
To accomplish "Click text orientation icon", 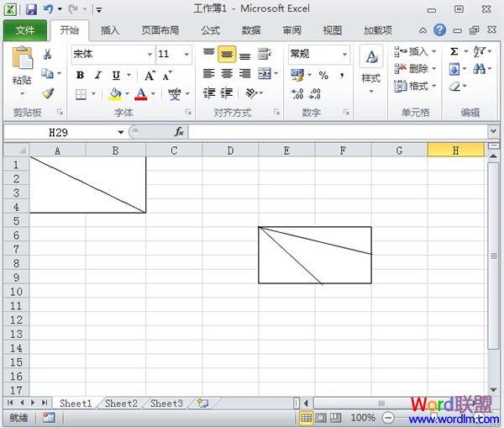I will (x=251, y=93).
